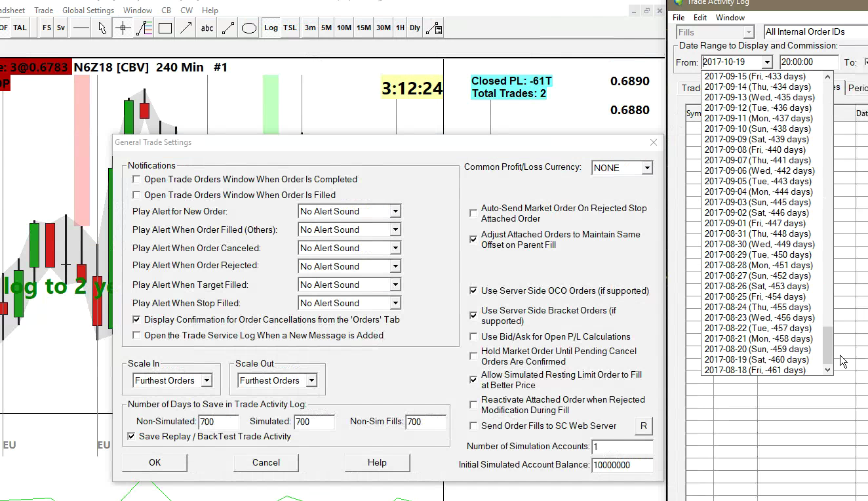The width and height of the screenshot is (868, 501).
Task: Switch chart to 3m timeframe
Action: click(310, 28)
